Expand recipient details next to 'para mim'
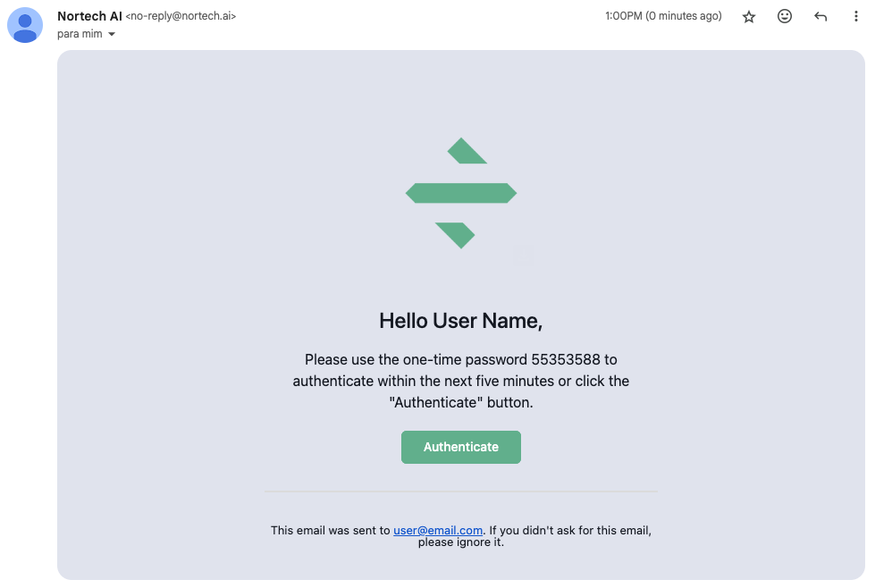The image size is (875, 588). (x=112, y=34)
